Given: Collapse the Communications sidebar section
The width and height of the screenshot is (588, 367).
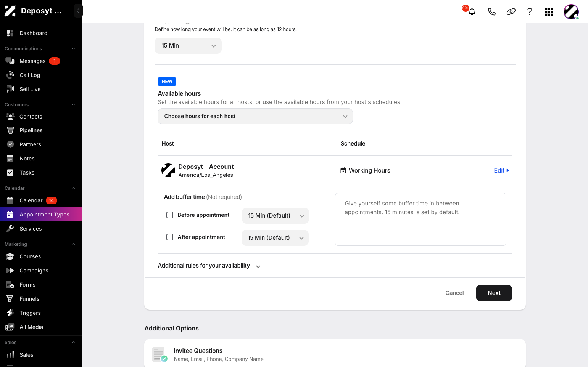Looking at the screenshot, I should pos(74,49).
